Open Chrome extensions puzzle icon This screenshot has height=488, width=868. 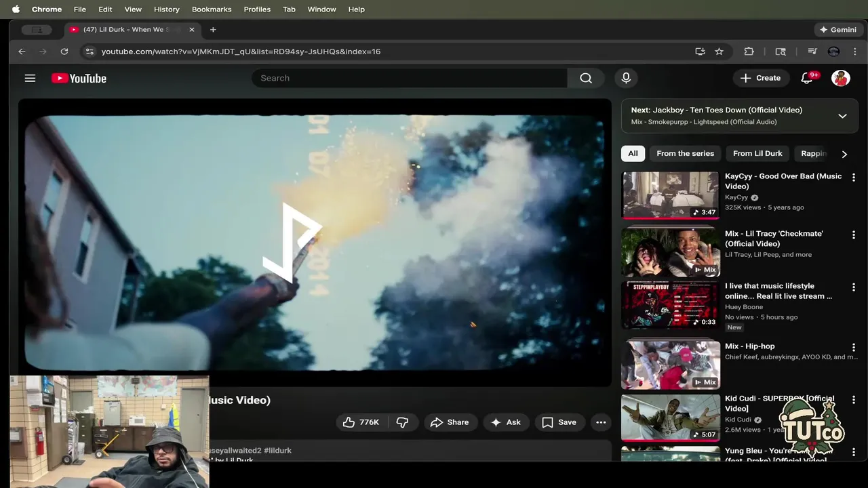tap(749, 52)
